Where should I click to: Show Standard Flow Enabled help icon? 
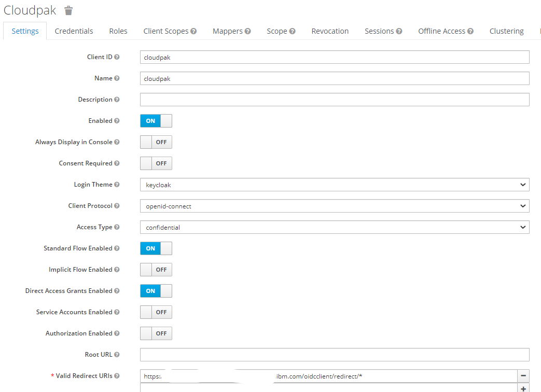pyautogui.click(x=117, y=248)
